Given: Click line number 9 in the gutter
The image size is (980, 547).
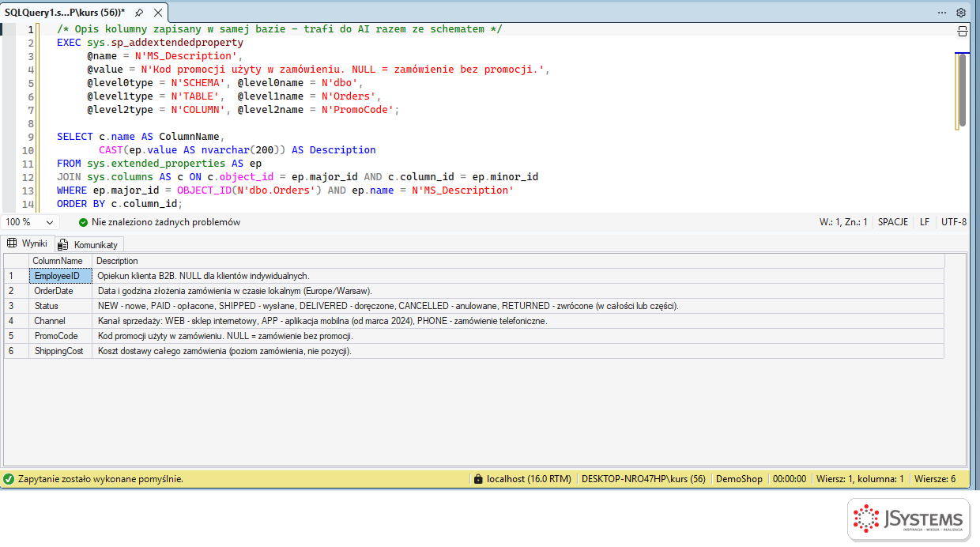Looking at the screenshot, I should [x=31, y=137].
